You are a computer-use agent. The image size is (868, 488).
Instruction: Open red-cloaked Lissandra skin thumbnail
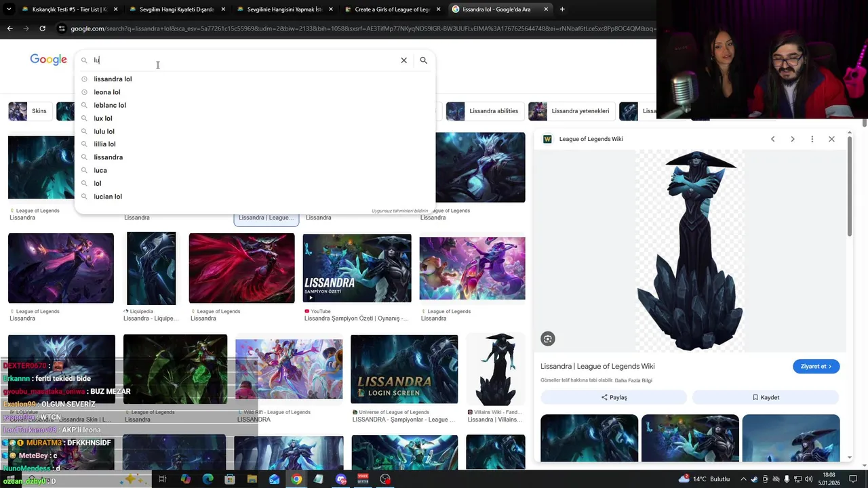(x=241, y=268)
